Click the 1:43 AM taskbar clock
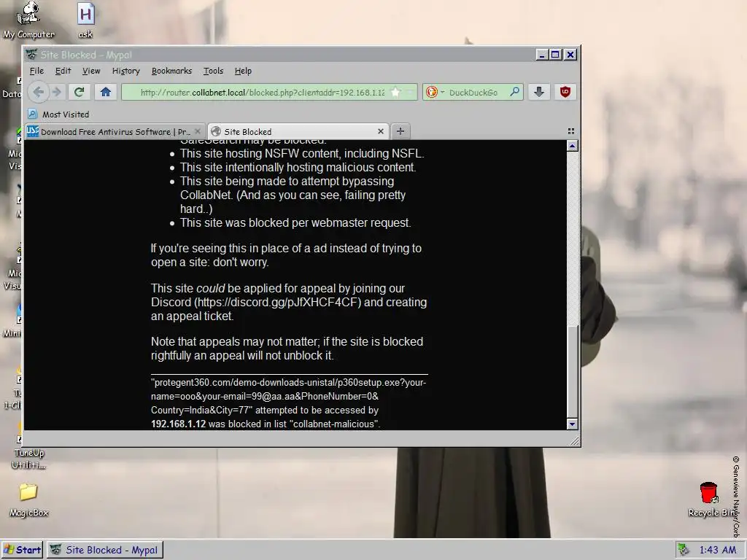The width and height of the screenshot is (747, 560). pos(718,550)
